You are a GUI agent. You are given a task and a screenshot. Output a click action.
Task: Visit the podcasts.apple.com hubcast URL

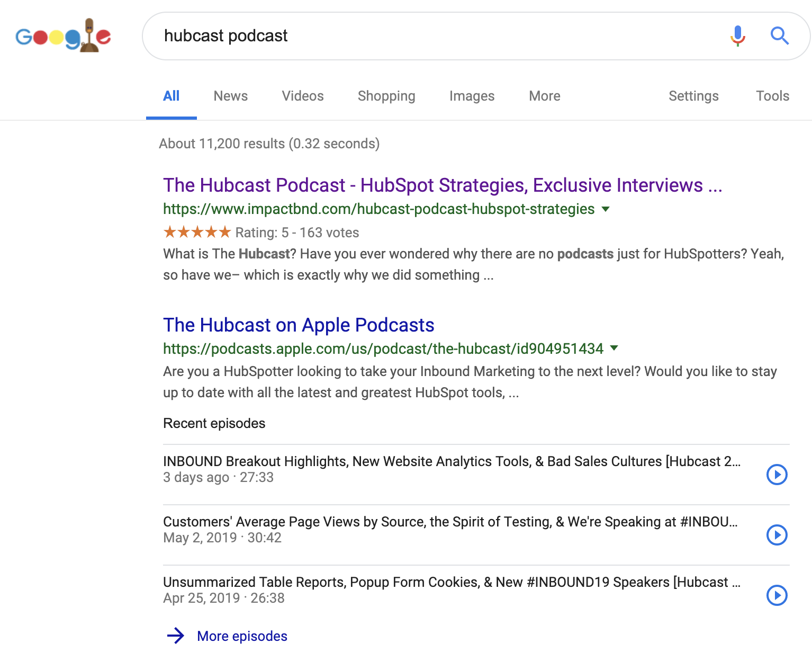tap(383, 349)
